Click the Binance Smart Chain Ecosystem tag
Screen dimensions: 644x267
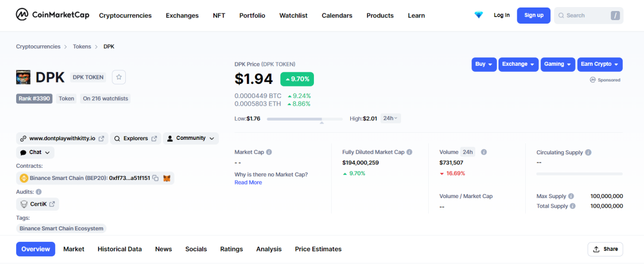(61, 228)
